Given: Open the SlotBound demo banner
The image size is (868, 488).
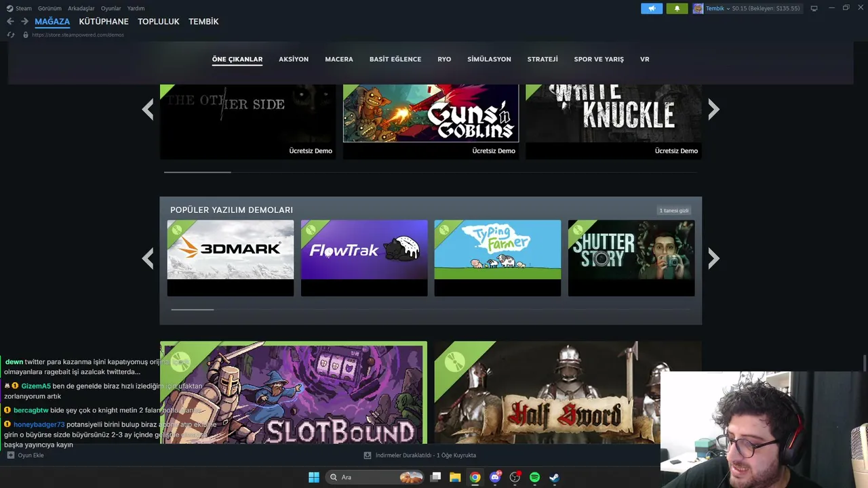Looking at the screenshot, I should pyautogui.click(x=294, y=393).
